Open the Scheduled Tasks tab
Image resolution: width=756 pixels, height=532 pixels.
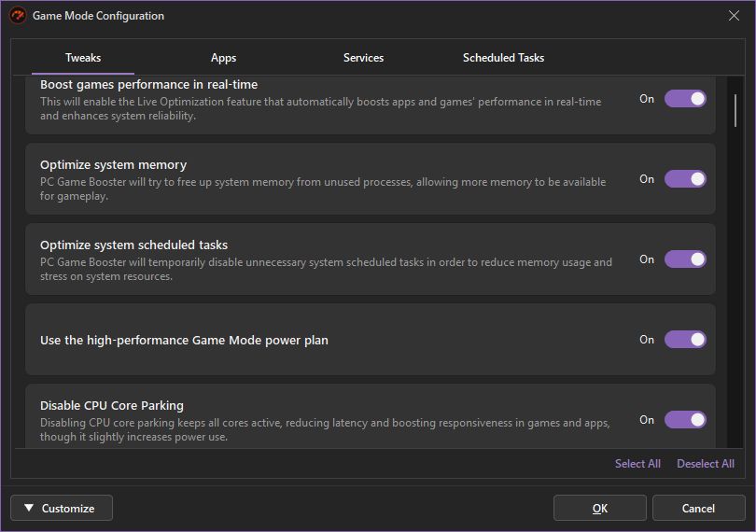(x=503, y=58)
